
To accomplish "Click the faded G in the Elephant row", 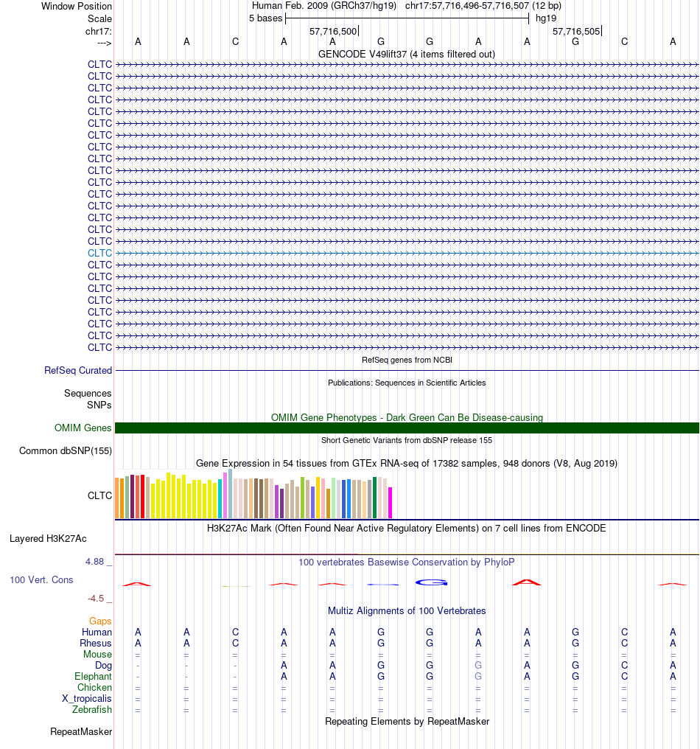I will (478, 677).
